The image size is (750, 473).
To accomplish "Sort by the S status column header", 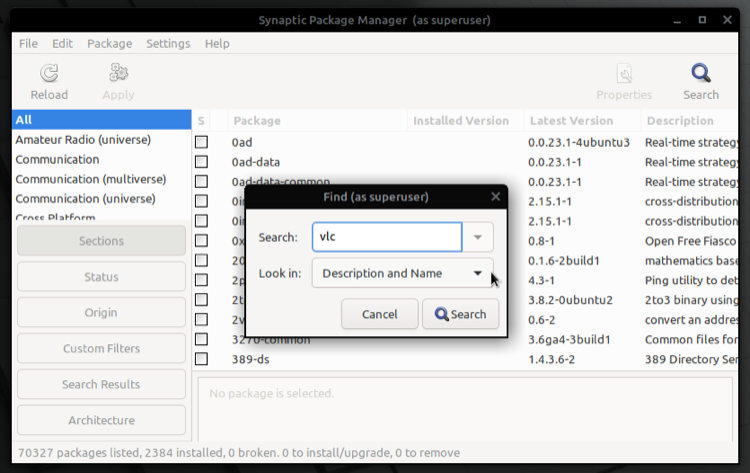I will click(x=201, y=121).
